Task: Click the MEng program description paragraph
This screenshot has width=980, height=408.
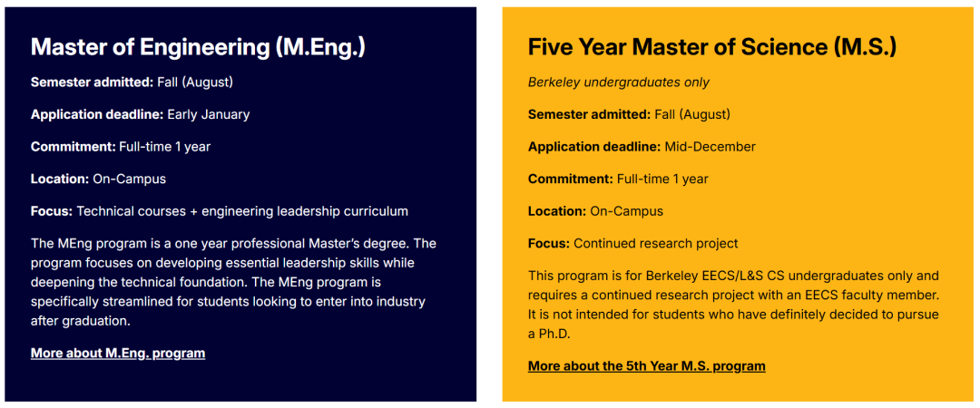Action: pos(234,282)
